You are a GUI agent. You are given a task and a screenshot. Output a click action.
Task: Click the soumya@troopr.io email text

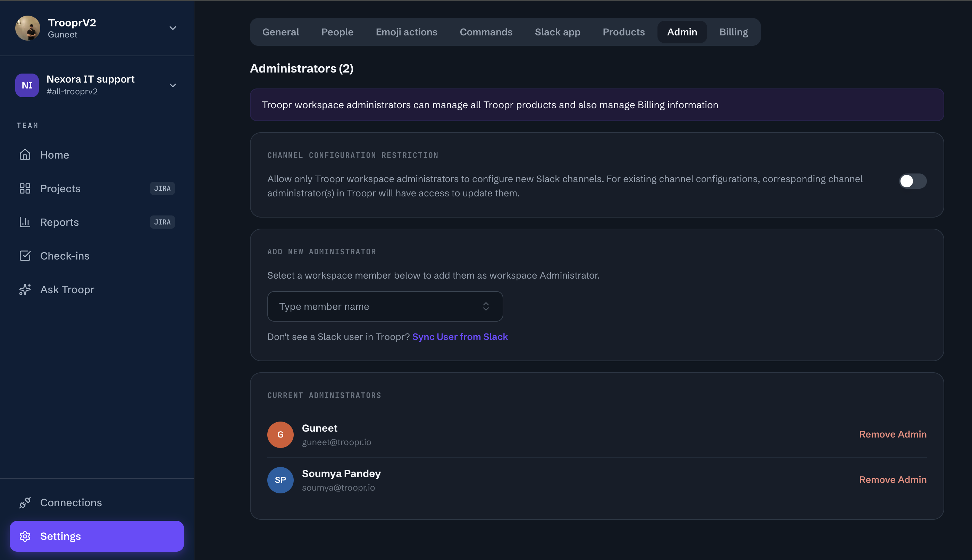pos(338,488)
